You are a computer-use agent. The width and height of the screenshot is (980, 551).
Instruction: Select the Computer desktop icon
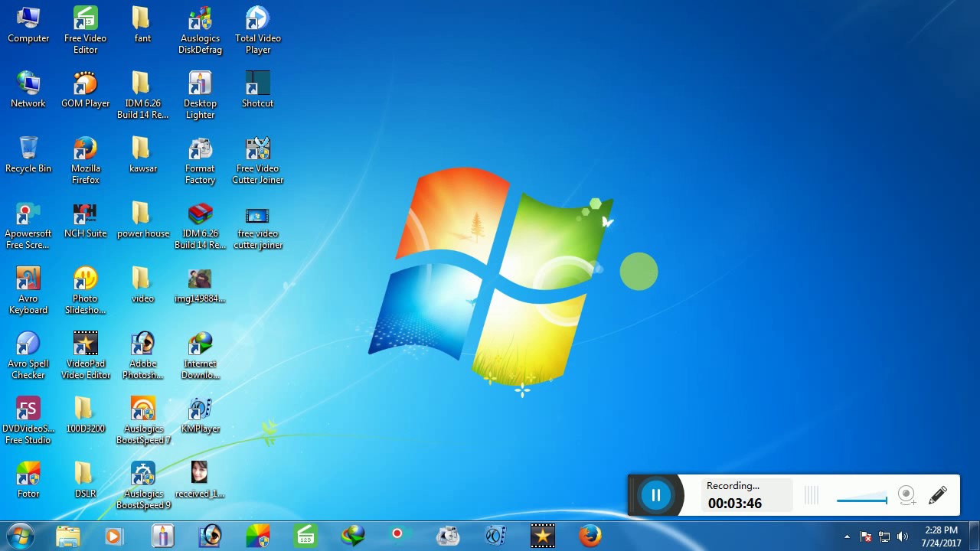28,25
